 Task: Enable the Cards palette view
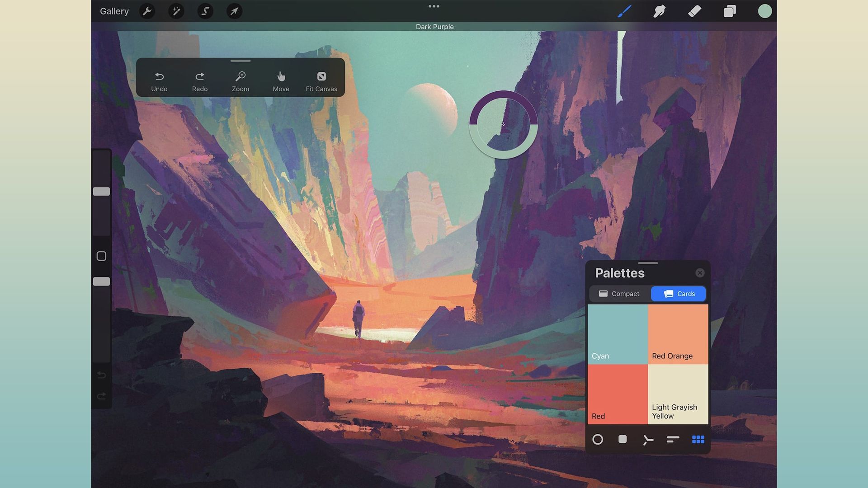point(678,294)
